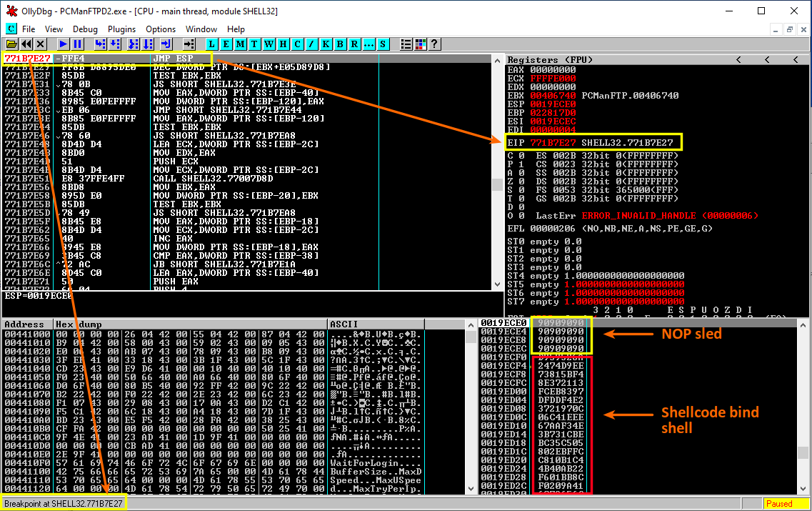The image size is (812, 511).
Task: Select the LastErr ERROR_INVALID_HANDLE entry
Action: 647,216
